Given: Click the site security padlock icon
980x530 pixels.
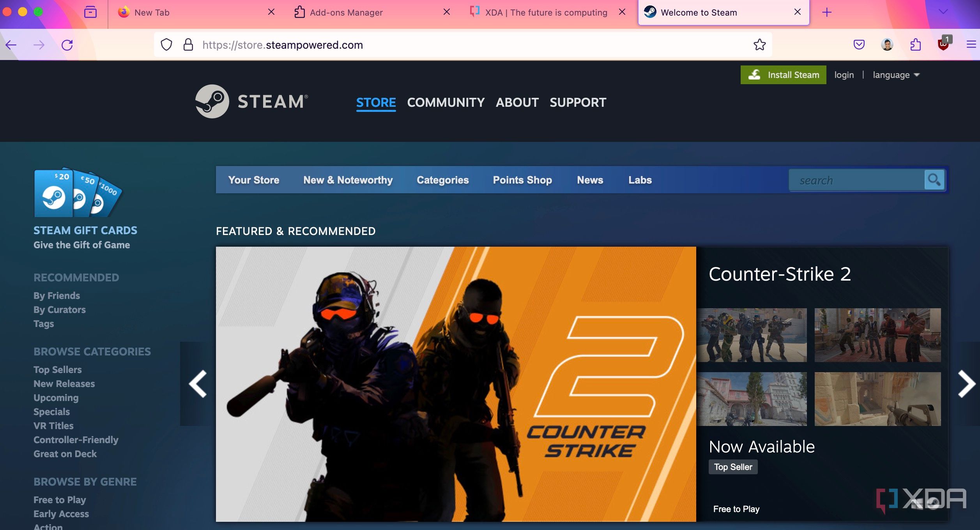Looking at the screenshot, I should pyautogui.click(x=188, y=45).
